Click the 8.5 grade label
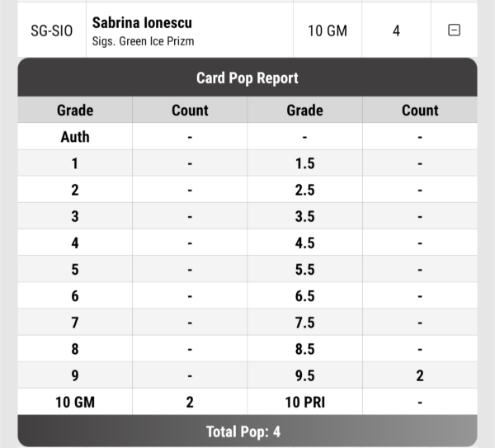Viewport: 495px width, 448px height. [304, 350]
